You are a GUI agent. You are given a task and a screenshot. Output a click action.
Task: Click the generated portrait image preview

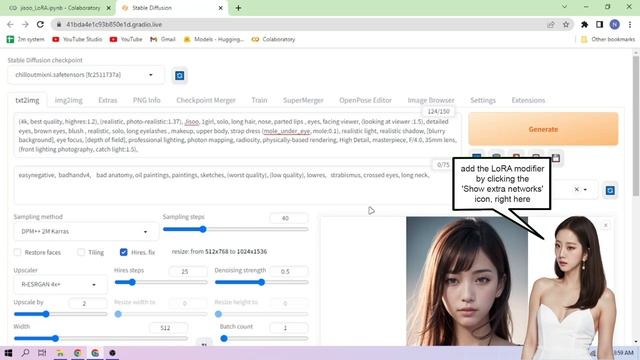click(x=467, y=281)
